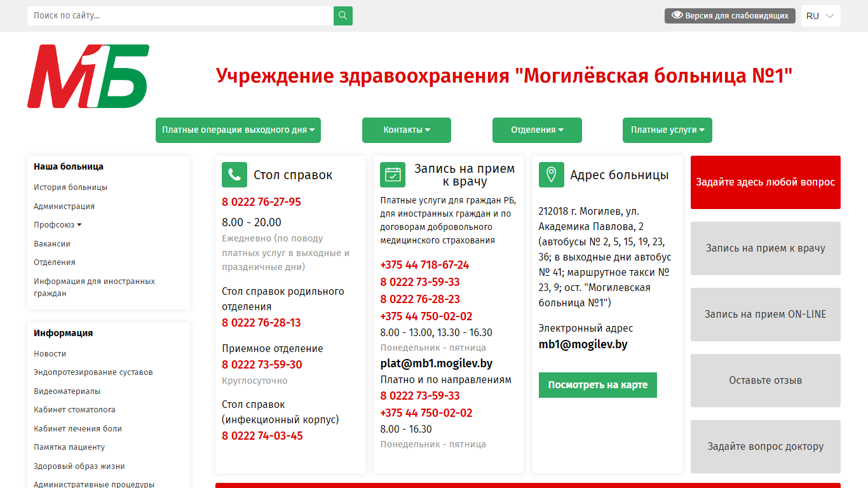Click the Запись на прием ON-LINE button
The height and width of the screenshot is (488, 868).
766,315
